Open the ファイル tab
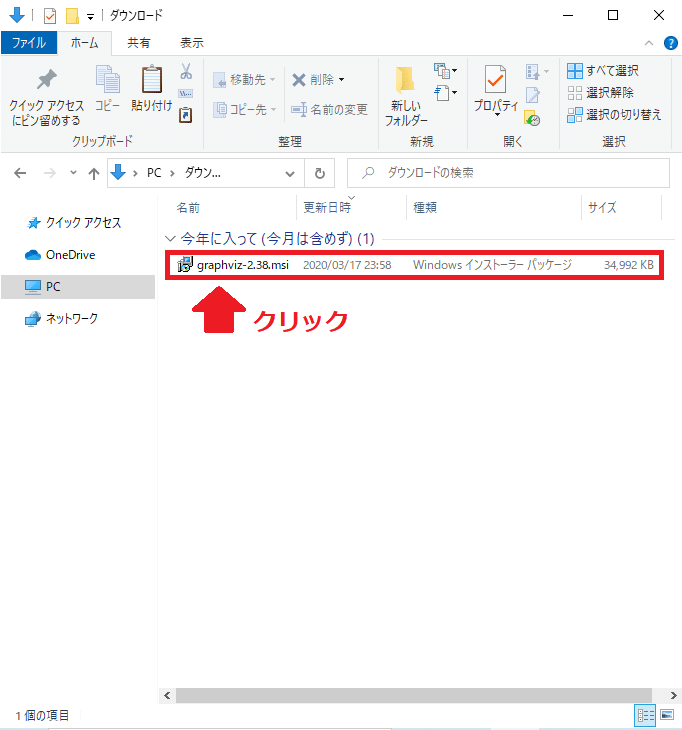 click(x=29, y=43)
